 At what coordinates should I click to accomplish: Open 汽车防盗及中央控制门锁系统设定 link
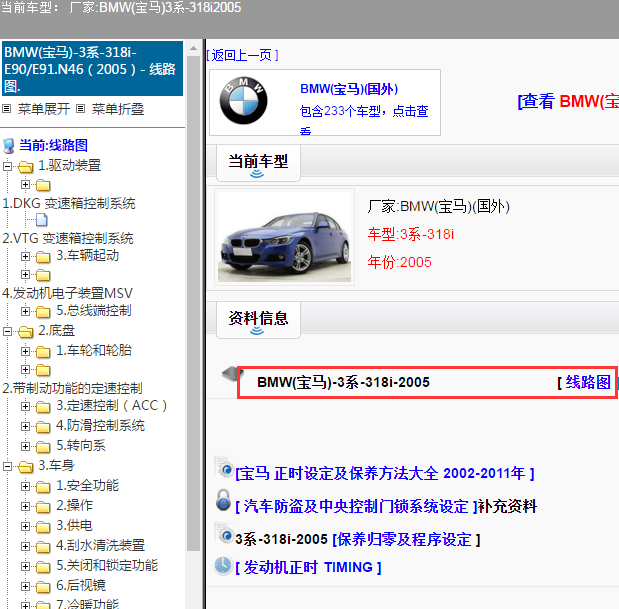356,507
